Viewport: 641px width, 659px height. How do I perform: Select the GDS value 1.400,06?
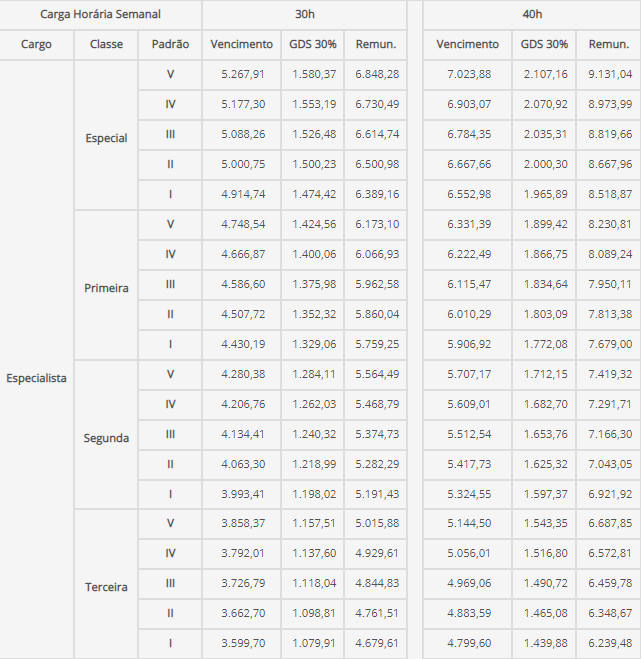click(314, 254)
